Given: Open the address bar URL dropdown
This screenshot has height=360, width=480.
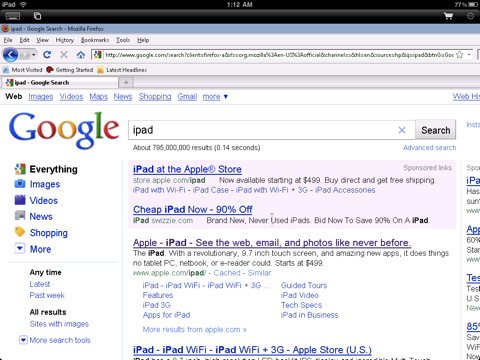Looking at the screenshot, I should click(x=469, y=55).
